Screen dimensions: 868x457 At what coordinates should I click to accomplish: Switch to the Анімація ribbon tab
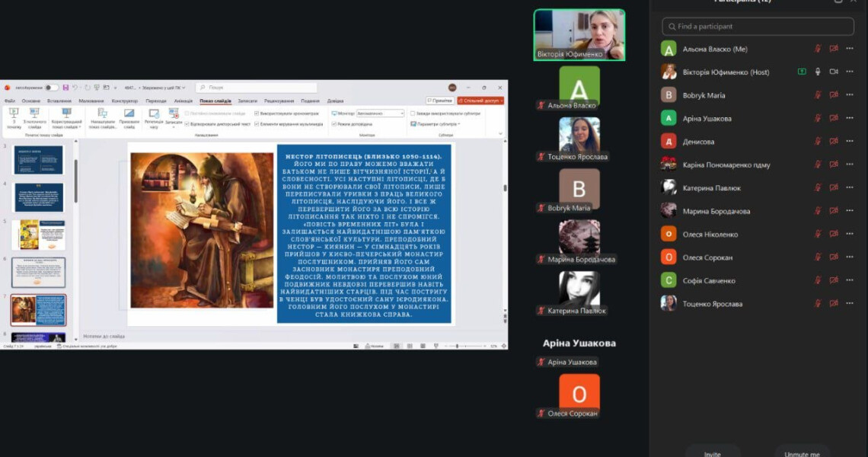pos(183,101)
